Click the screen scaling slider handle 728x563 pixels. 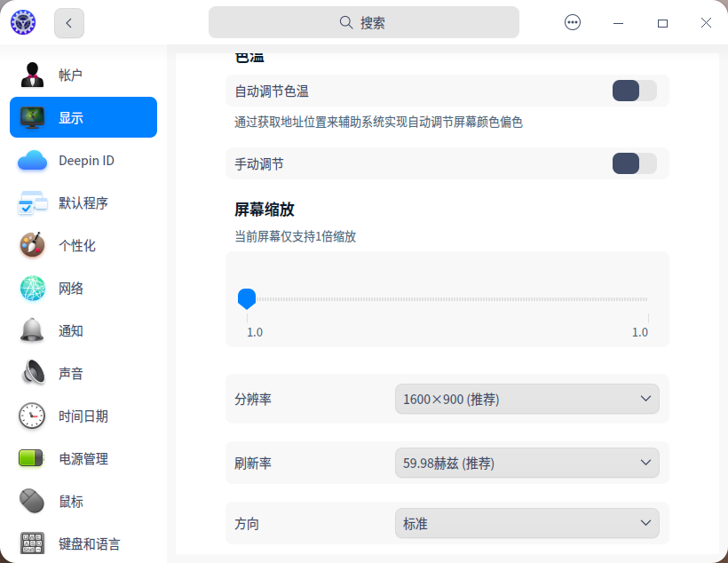tap(247, 298)
